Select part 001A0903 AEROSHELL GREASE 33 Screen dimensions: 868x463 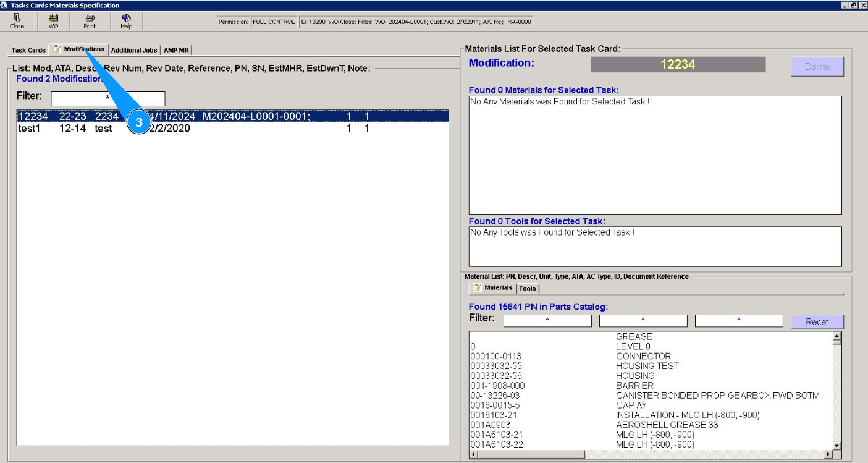[651, 425]
